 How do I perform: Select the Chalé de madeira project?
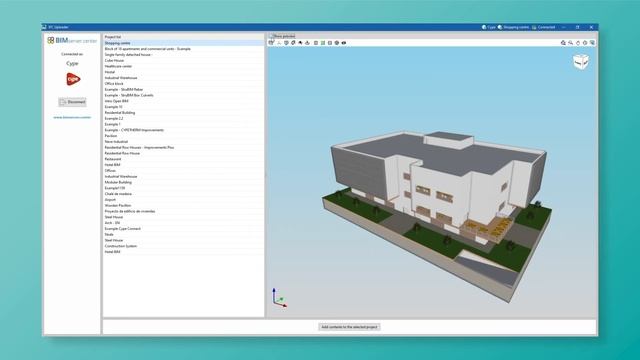click(x=184, y=194)
